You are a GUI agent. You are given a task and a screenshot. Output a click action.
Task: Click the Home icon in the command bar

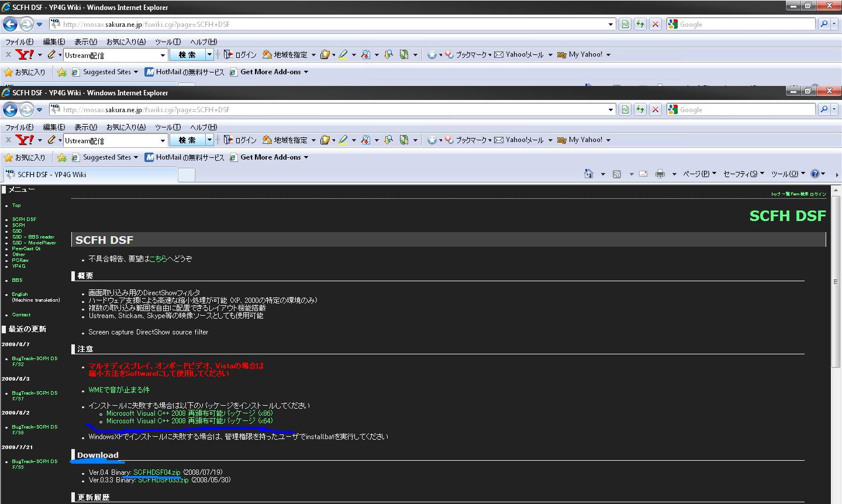(589, 174)
